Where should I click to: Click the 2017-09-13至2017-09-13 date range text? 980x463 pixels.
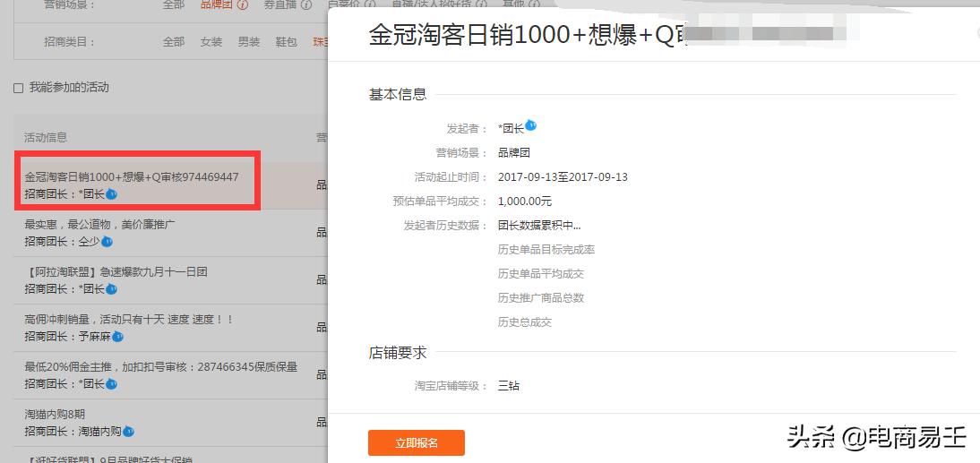(x=563, y=176)
